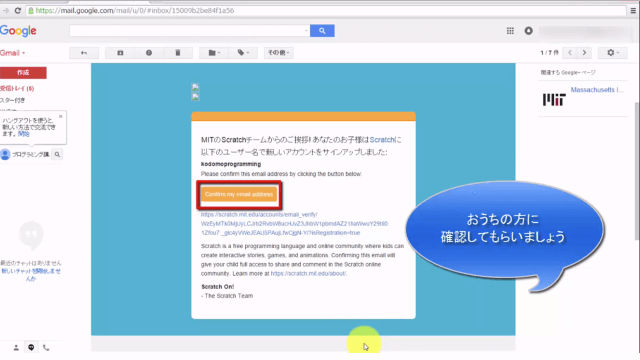
Task: Expand the その他 more actions menu
Action: pos(278,53)
